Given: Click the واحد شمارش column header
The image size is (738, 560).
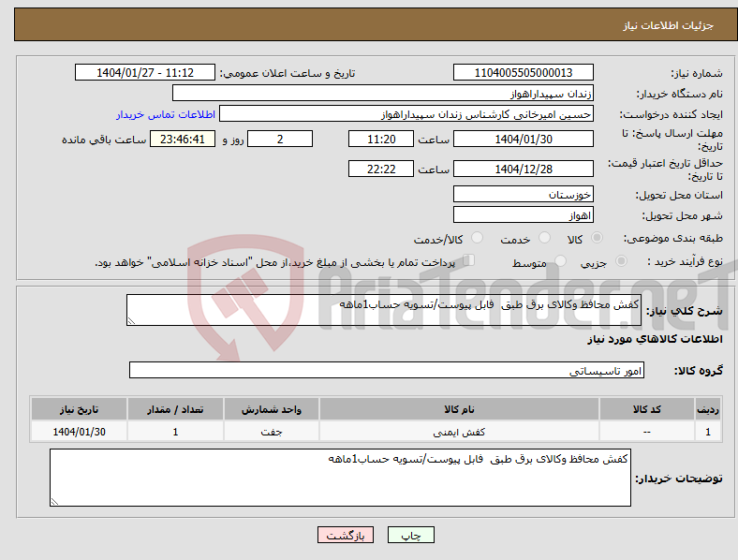Looking at the screenshot, I should click(272, 409).
